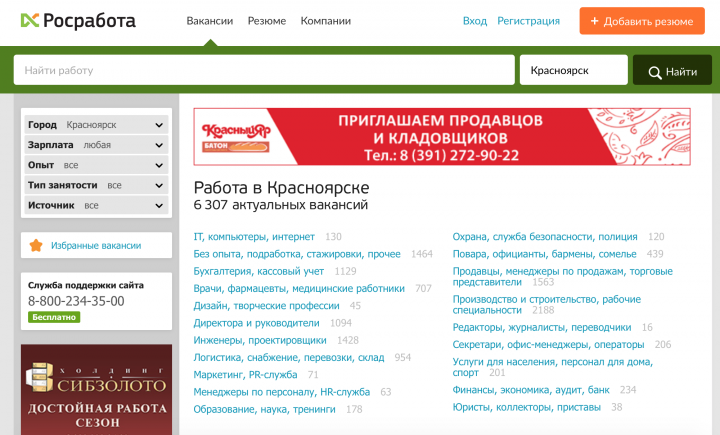Open Врачи, фармацевты, медицинские работники category
Image resolution: width=720 pixels, height=435 pixels.
(x=299, y=288)
